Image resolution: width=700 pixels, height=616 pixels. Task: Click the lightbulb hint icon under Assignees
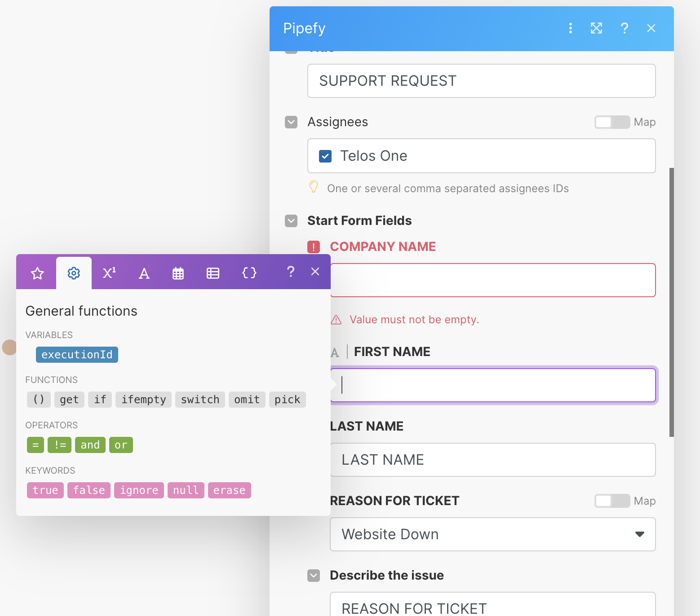(314, 187)
